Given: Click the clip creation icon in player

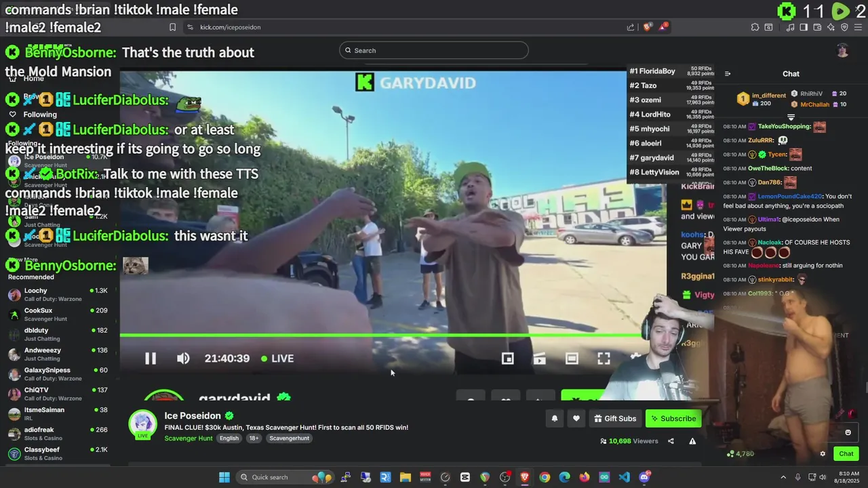Looking at the screenshot, I should [539, 359].
